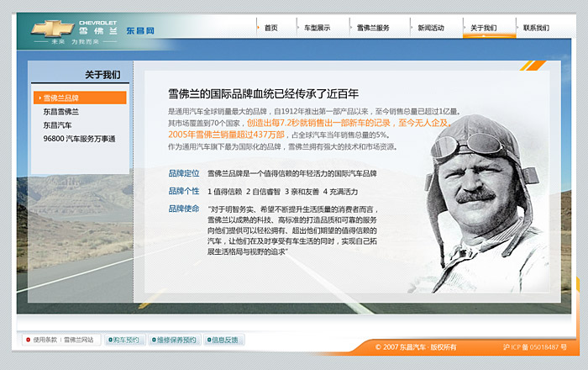The image size is (588, 370).
Task: Click the red bullet icon beside 使用条款
Action: (28, 340)
